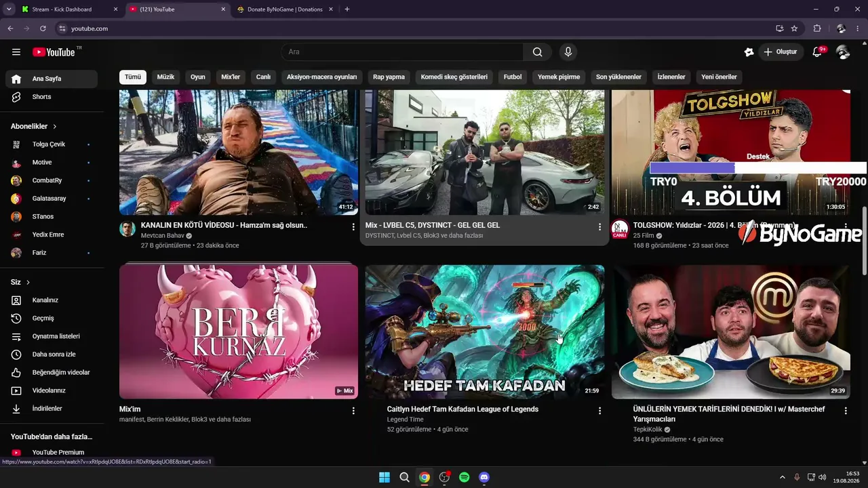Show hidden system tray icons
The width and height of the screenshot is (868, 488).
pyautogui.click(x=783, y=477)
